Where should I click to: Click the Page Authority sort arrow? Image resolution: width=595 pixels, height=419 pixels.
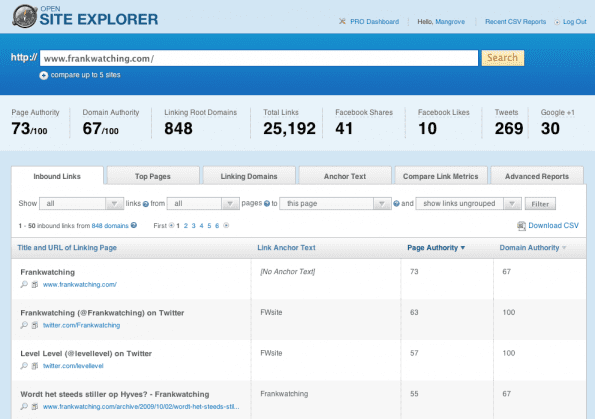click(x=463, y=248)
